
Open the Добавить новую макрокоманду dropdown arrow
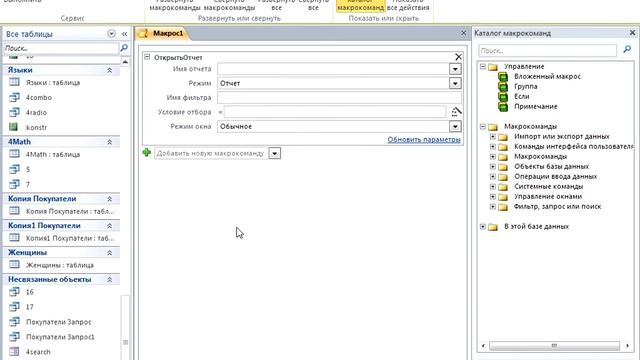(x=275, y=153)
